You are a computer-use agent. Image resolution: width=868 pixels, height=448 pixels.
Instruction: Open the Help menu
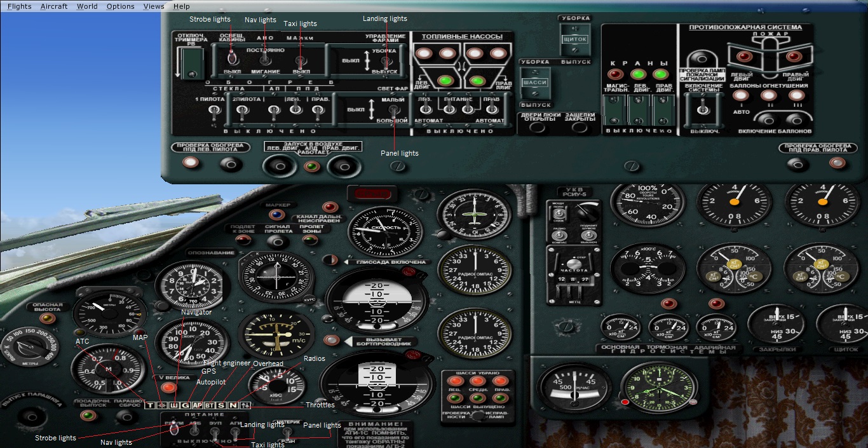(x=181, y=6)
